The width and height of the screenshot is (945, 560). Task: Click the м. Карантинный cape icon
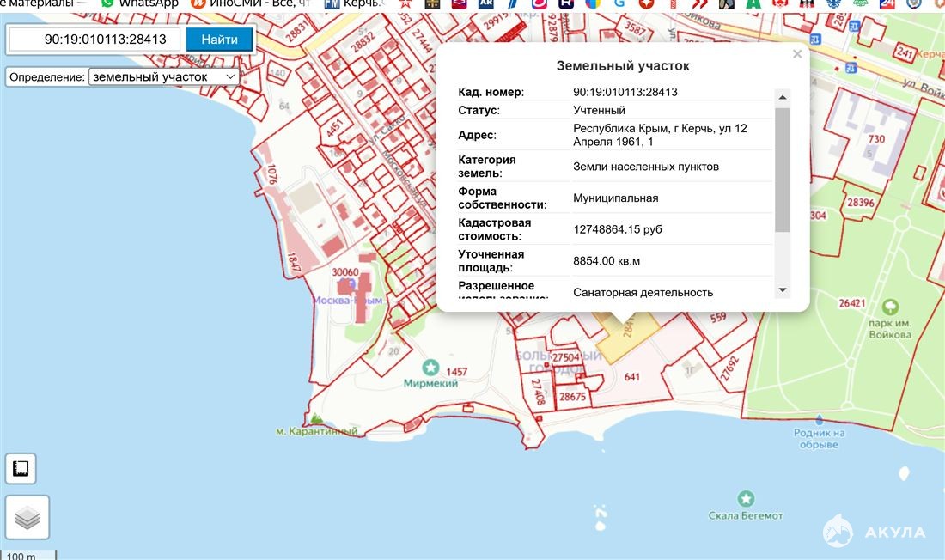pyautogui.click(x=317, y=418)
